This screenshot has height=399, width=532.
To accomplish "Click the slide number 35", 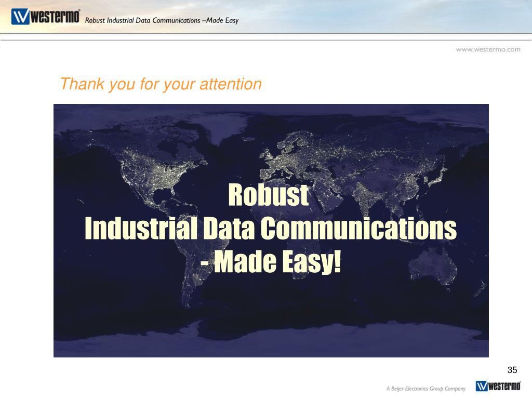I will pos(512,370).
